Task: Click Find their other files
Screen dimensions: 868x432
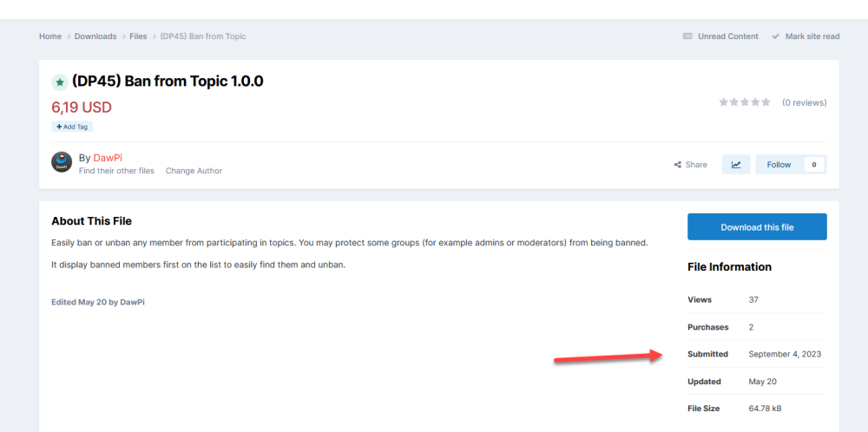Action: (116, 171)
